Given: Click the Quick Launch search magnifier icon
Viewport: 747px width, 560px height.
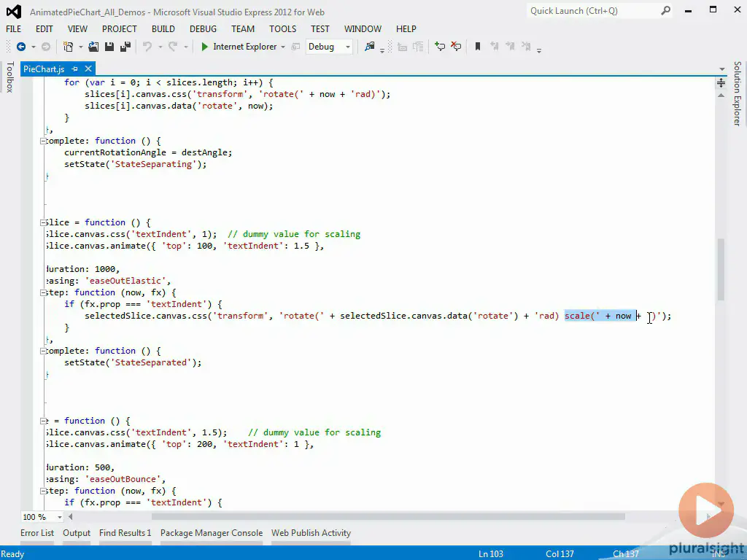Looking at the screenshot, I should click(665, 10).
